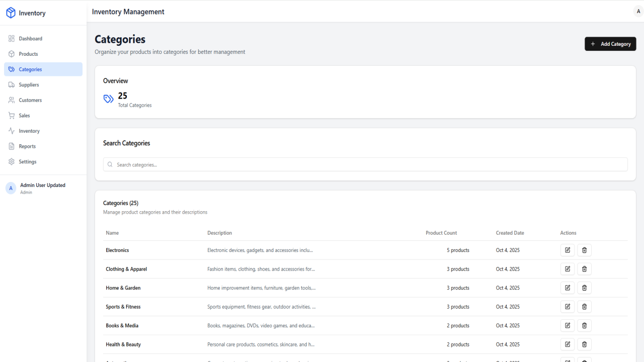Edit the Books & Media category
Image resolution: width=644 pixels, height=362 pixels.
point(568,325)
